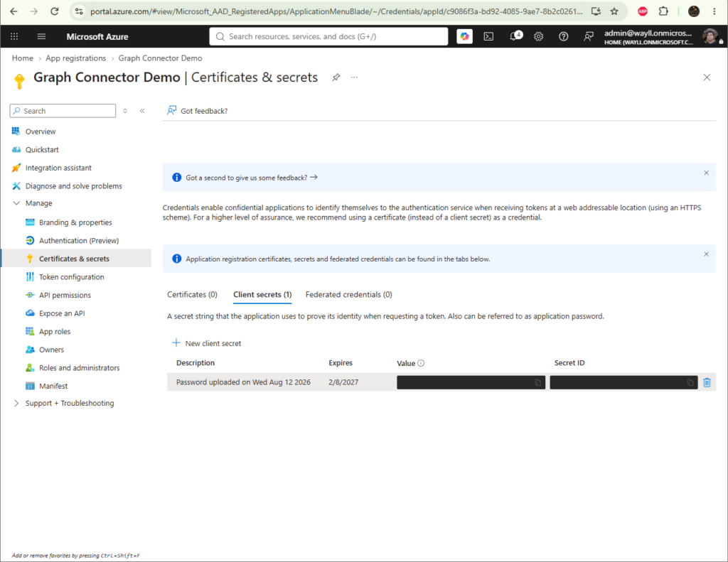728x562 pixels.
Task: Toggle expand-all arrows next to search
Action: [125, 111]
